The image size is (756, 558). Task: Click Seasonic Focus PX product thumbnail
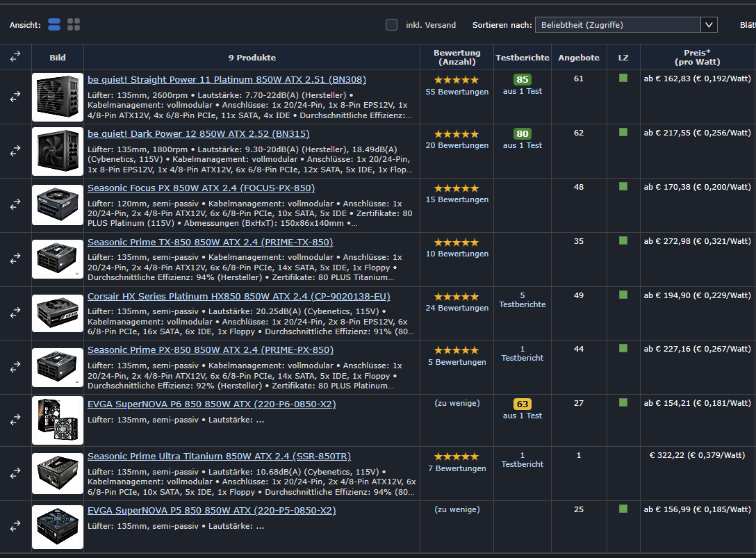58,205
